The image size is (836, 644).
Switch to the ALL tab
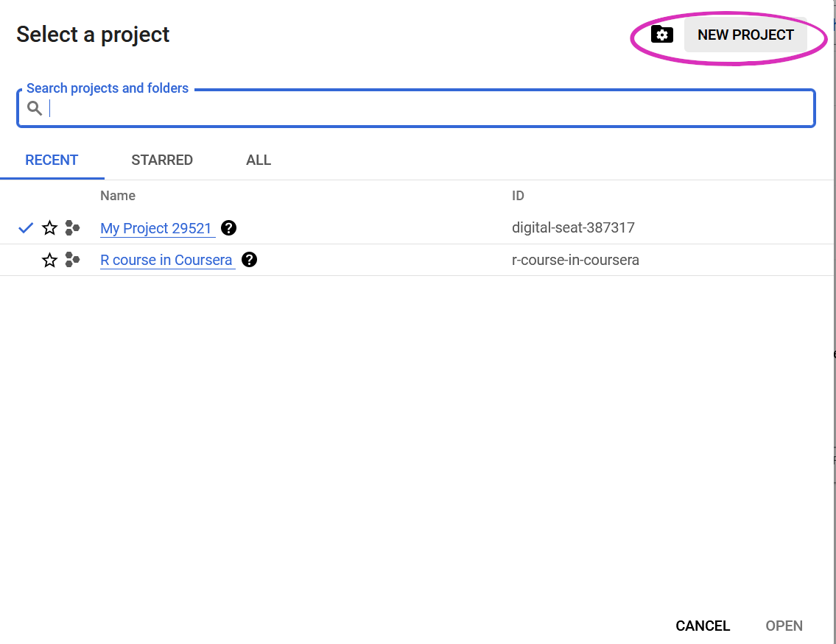pos(259,160)
